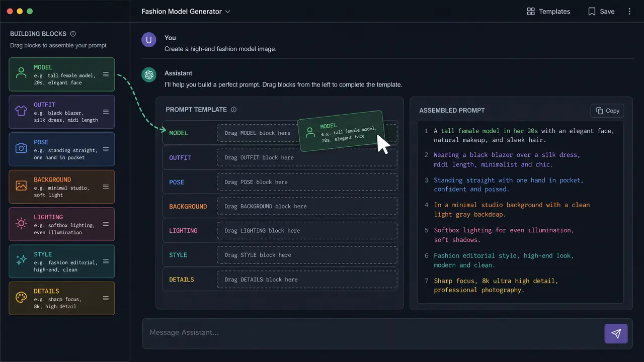Click the POSE drop zone slot

tap(307, 182)
